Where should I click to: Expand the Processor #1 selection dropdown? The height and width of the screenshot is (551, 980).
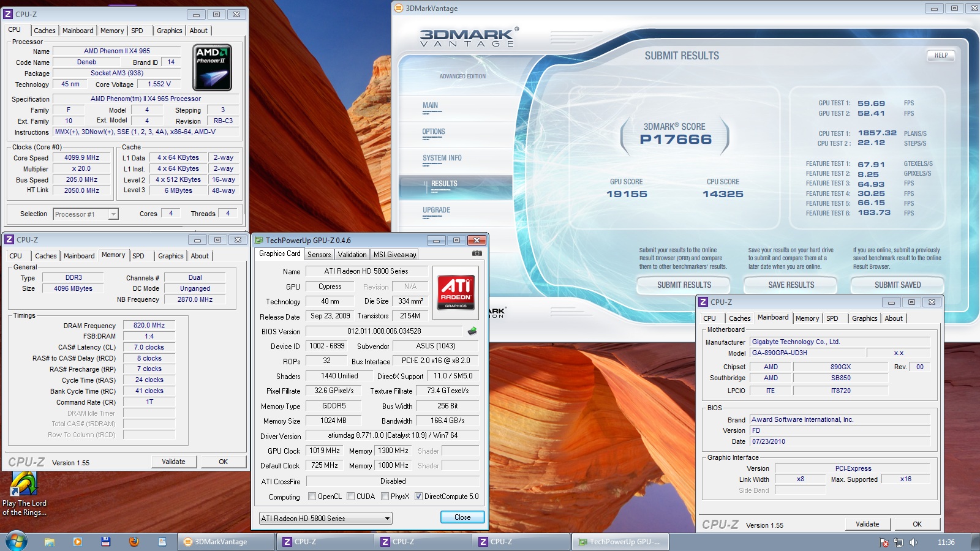pyautogui.click(x=113, y=214)
